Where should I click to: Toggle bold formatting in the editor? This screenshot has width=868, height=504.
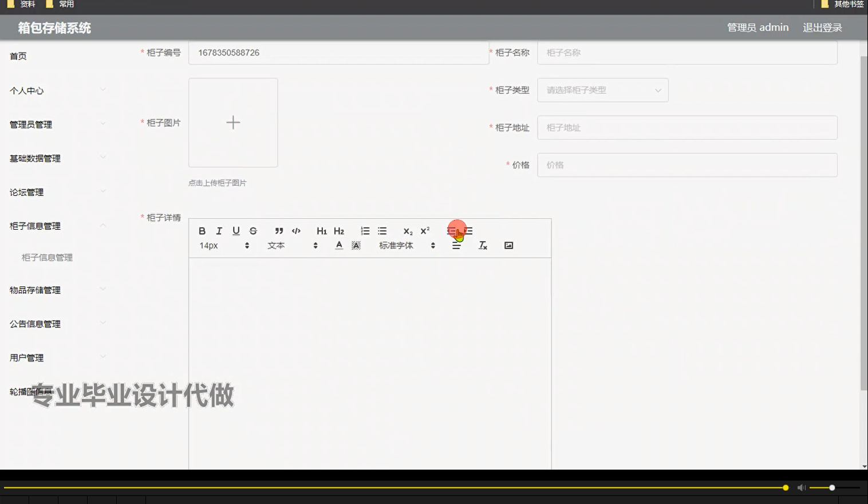[x=202, y=231]
